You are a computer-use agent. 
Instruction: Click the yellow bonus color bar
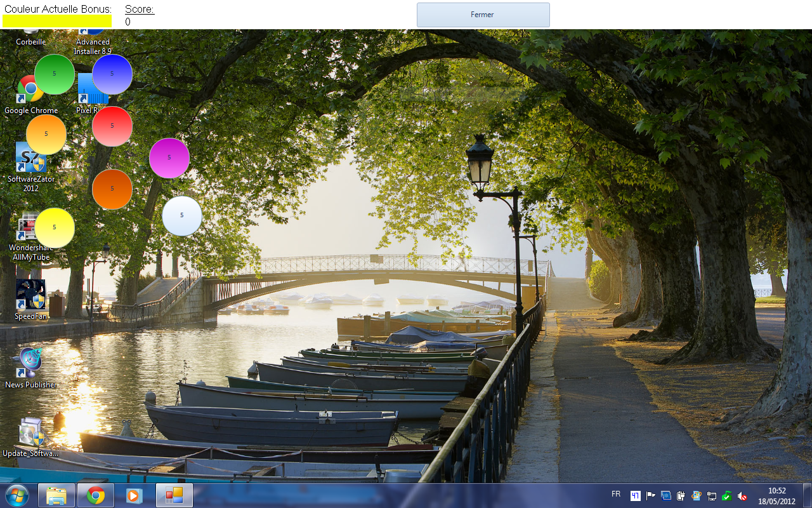57,21
